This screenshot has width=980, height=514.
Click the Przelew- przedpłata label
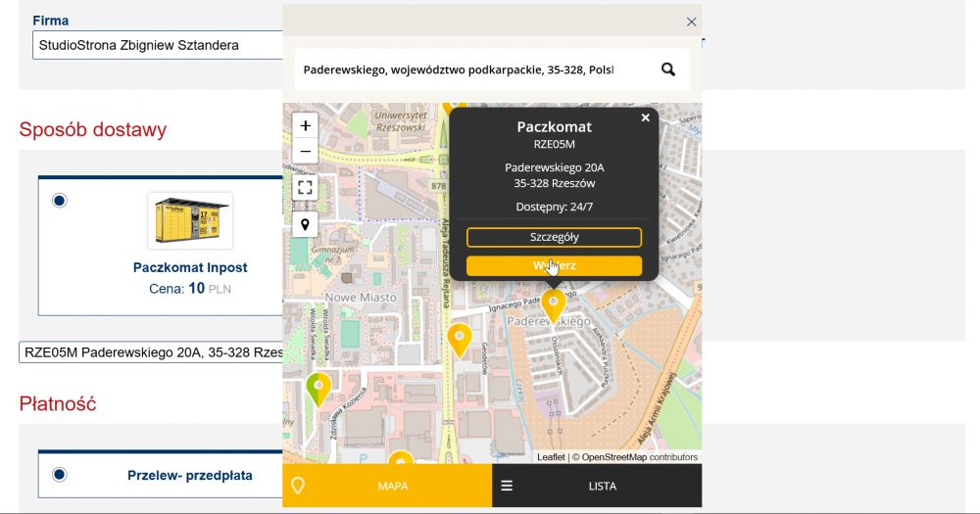190,475
